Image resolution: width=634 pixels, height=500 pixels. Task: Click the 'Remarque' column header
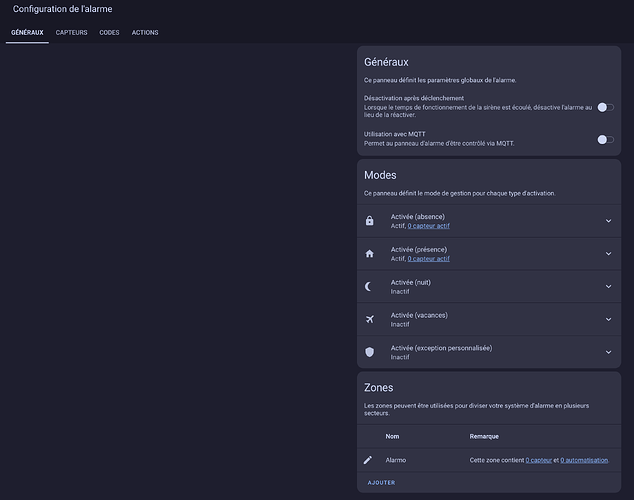point(484,437)
